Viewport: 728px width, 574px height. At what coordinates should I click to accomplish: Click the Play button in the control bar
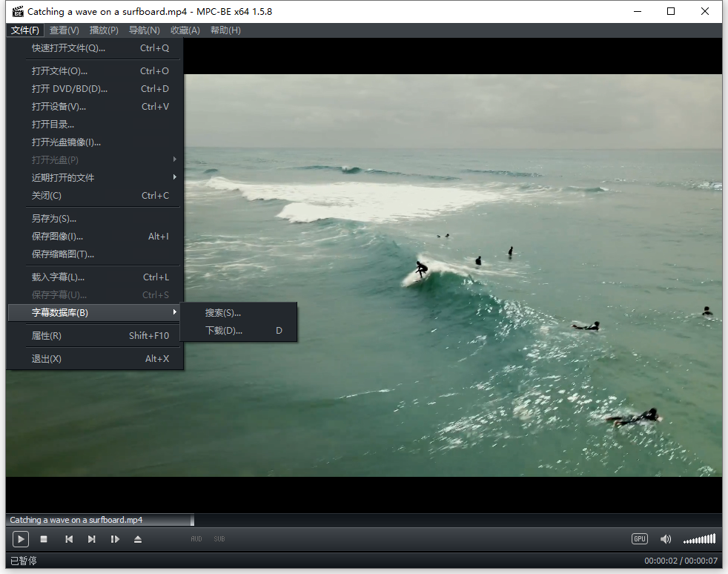coord(21,539)
